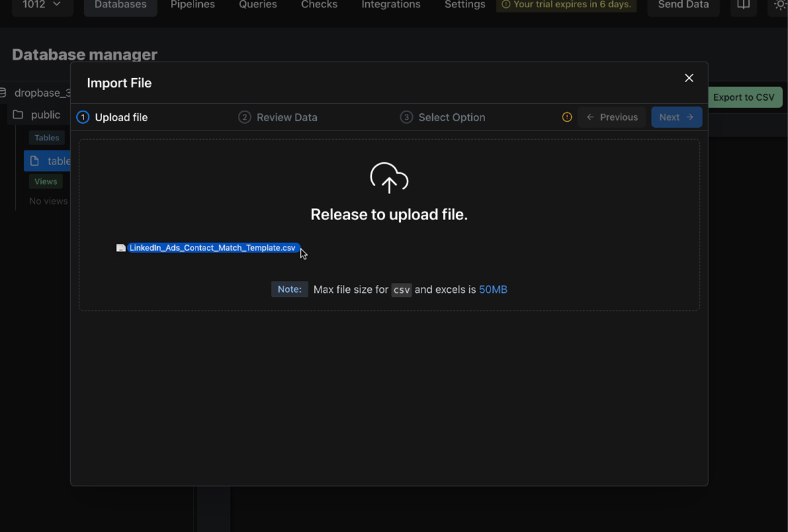Click the Previous button

tap(611, 117)
